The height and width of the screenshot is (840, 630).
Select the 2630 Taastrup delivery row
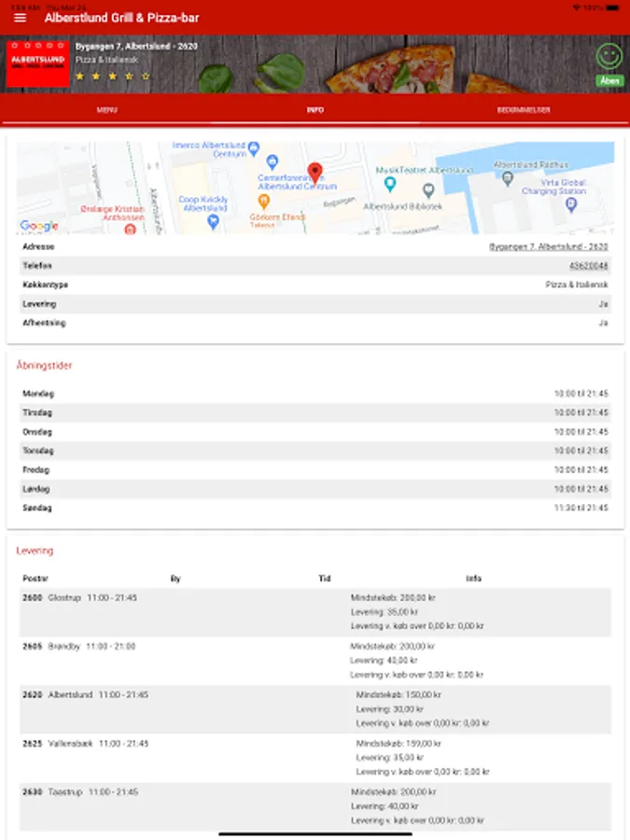[315, 806]
